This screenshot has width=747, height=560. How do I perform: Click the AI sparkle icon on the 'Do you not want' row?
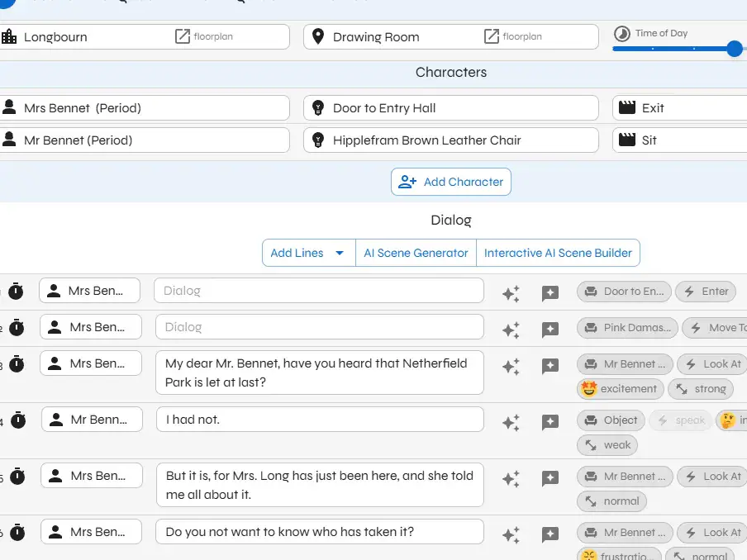point(511,534)
